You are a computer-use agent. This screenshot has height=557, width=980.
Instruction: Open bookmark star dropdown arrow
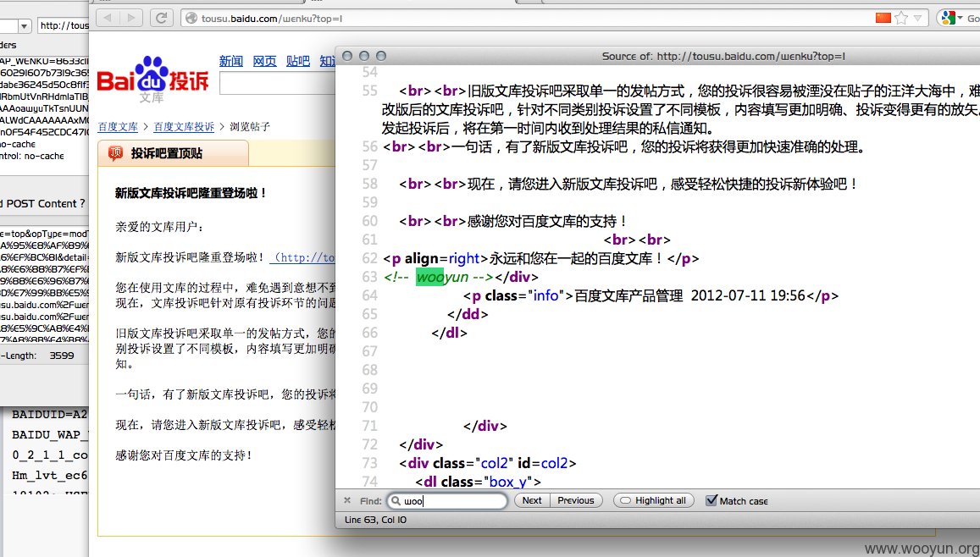coord(917,18)
